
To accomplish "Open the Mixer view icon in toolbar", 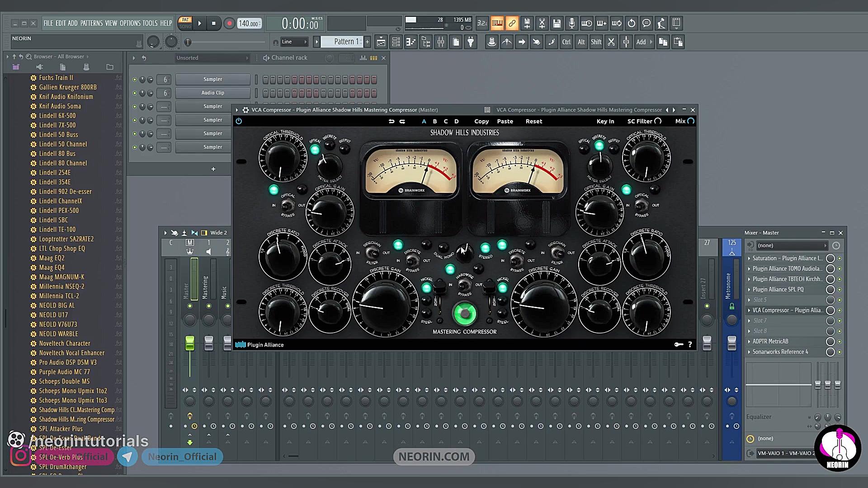I will (441, 42).
